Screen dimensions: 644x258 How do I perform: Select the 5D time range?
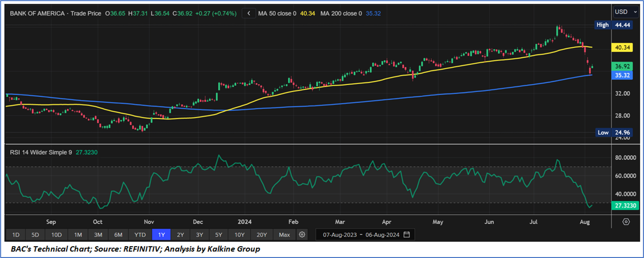pyautogui.click(x=36, y=235)
